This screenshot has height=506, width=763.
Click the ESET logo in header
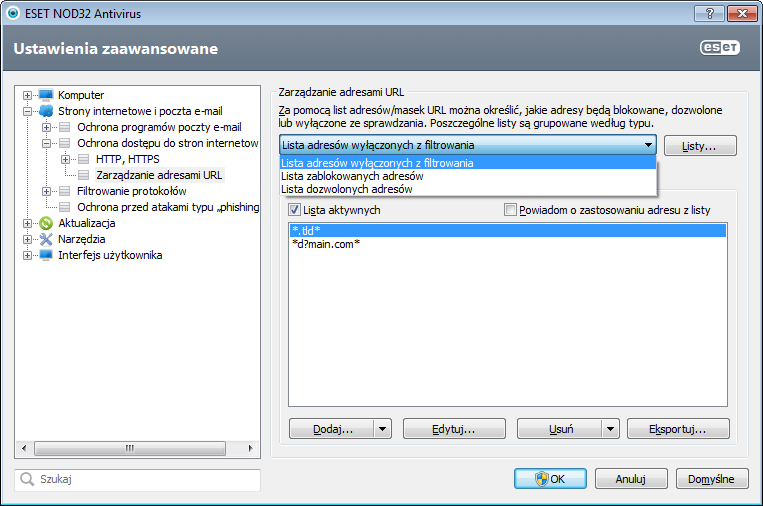(720, 47)
